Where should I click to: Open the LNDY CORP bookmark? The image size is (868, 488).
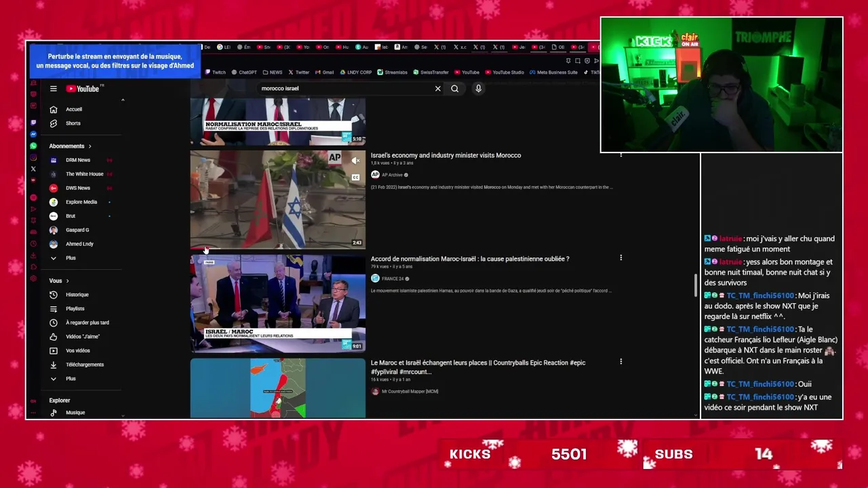[355, 73]
